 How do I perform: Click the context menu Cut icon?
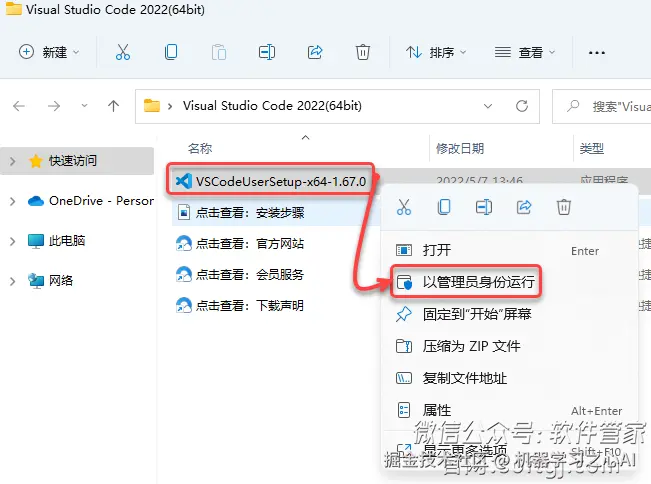[x=404, y=207]
